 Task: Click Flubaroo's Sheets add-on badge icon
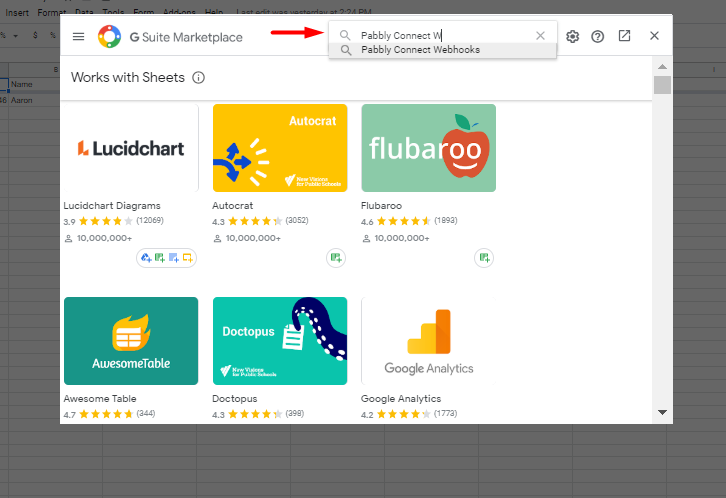point(484,258)
